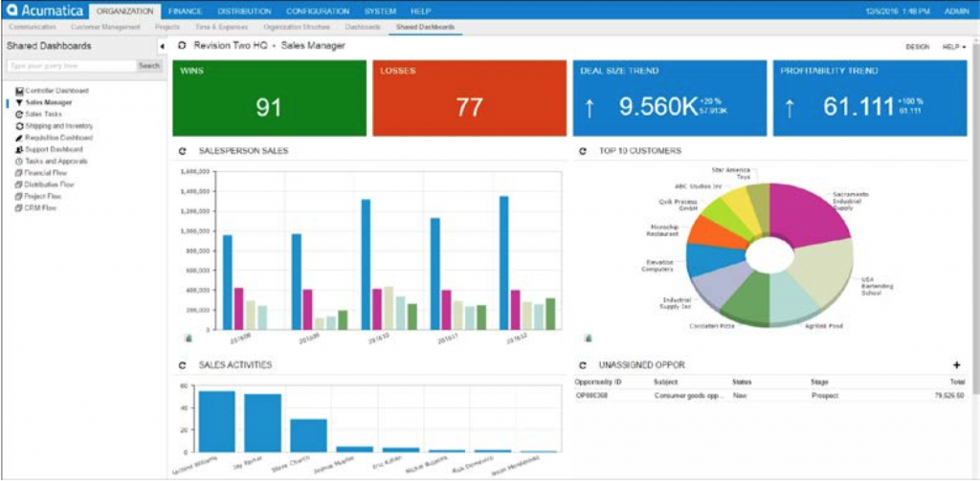Image resolution: width=980 pixels, height=481 pixels.
Task: Click the Profitability Trend up arrow
Action: (x=789, y=109)
